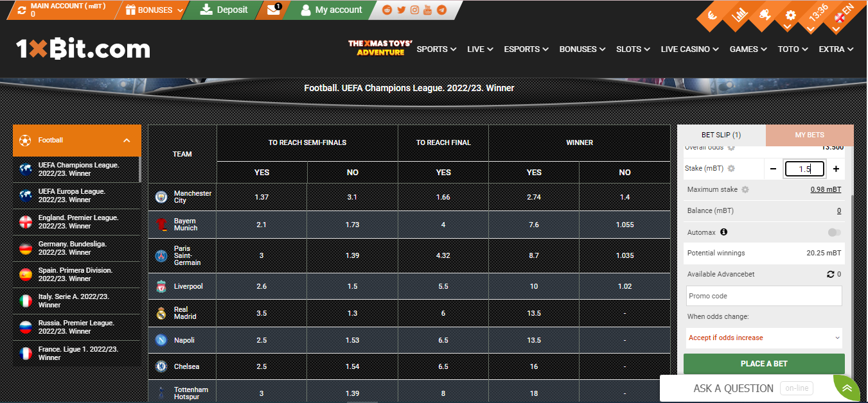This screenshot has height=403, width=868.
Task: Refresh the Available Advancebet amount
Action: (830, 274)
